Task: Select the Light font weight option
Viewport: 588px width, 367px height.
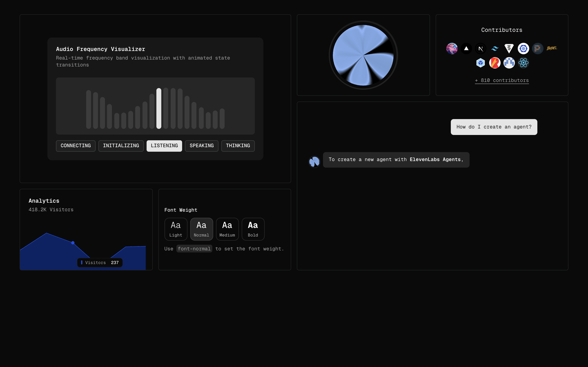Action: [176, 229]
